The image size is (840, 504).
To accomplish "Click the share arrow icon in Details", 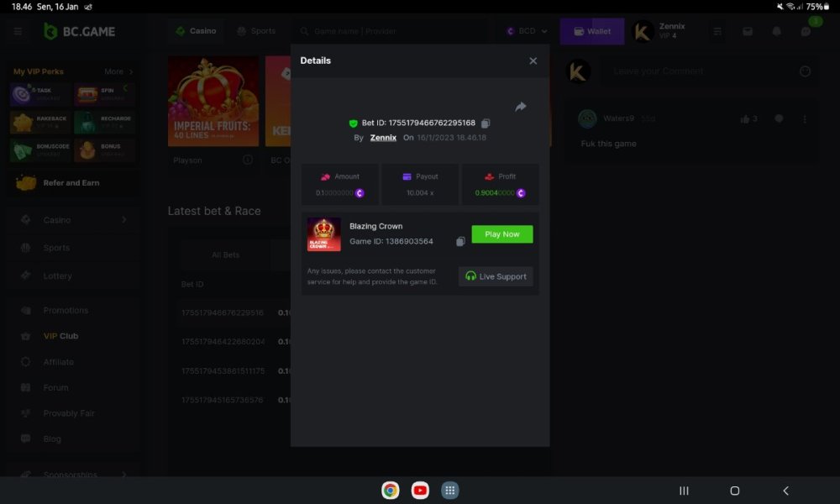I will coord(520,107).
